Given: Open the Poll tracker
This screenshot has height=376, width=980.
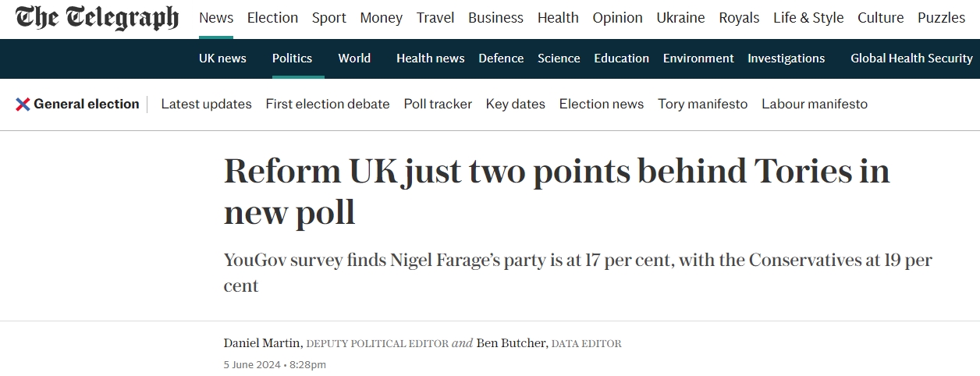Looking at the screenshot, I should tap(438, 104).
